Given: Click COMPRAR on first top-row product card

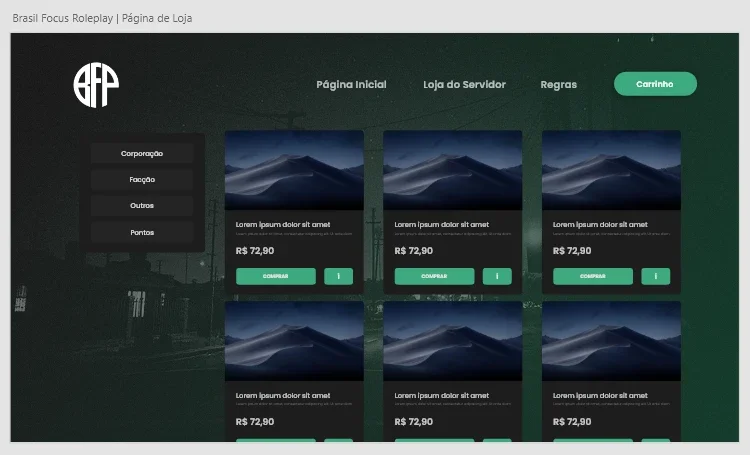Looking at the screenshot, I should click(276, 276).
